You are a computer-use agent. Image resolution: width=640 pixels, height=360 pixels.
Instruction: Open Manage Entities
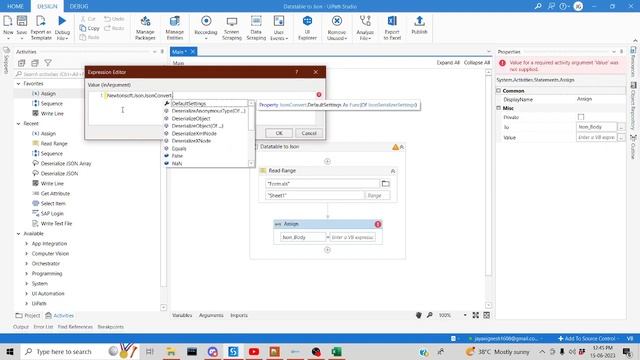pos(175,21)
